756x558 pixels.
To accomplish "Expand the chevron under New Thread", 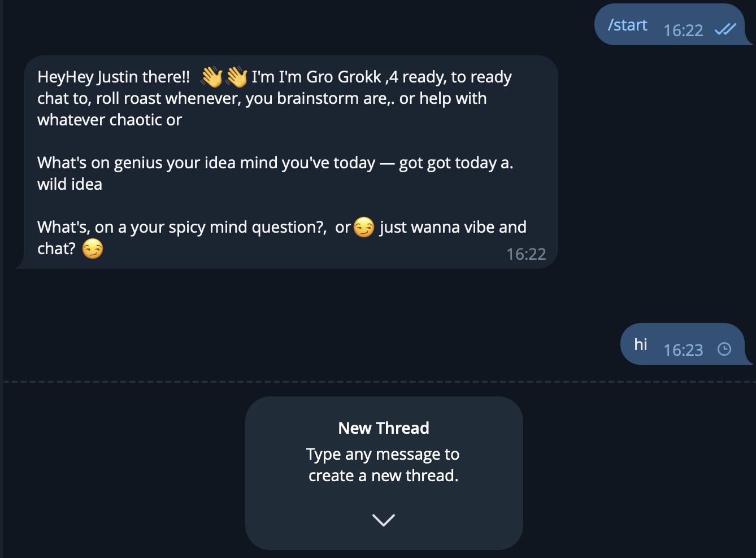I will pos(384,520).
